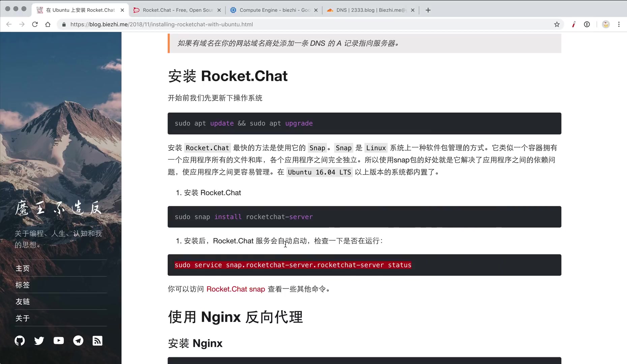The image size is (627, 364).
Task: Click the Linux inline code label
Action: point(376,148)
